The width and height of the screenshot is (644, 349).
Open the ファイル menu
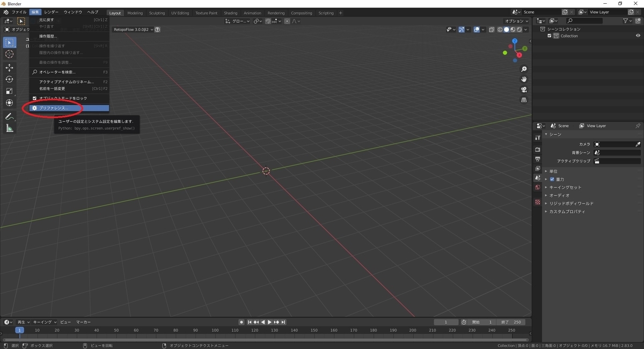[19, 12]
